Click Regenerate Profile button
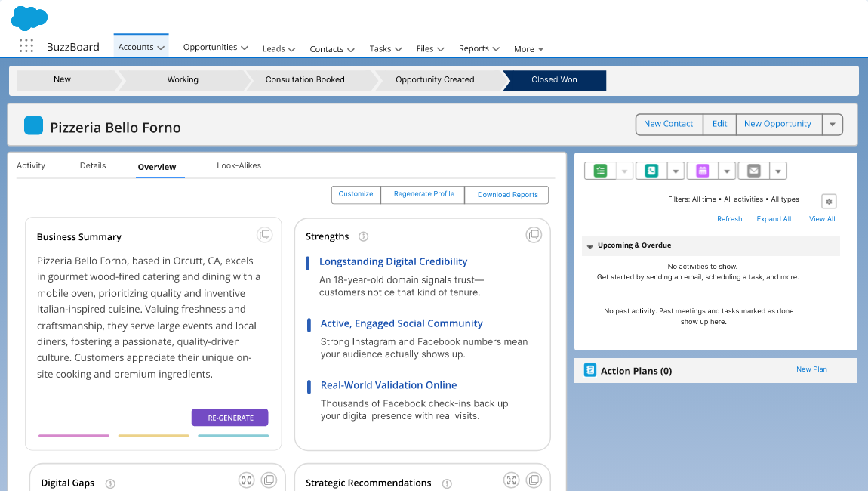868x491 pixels. coord(423,195)
